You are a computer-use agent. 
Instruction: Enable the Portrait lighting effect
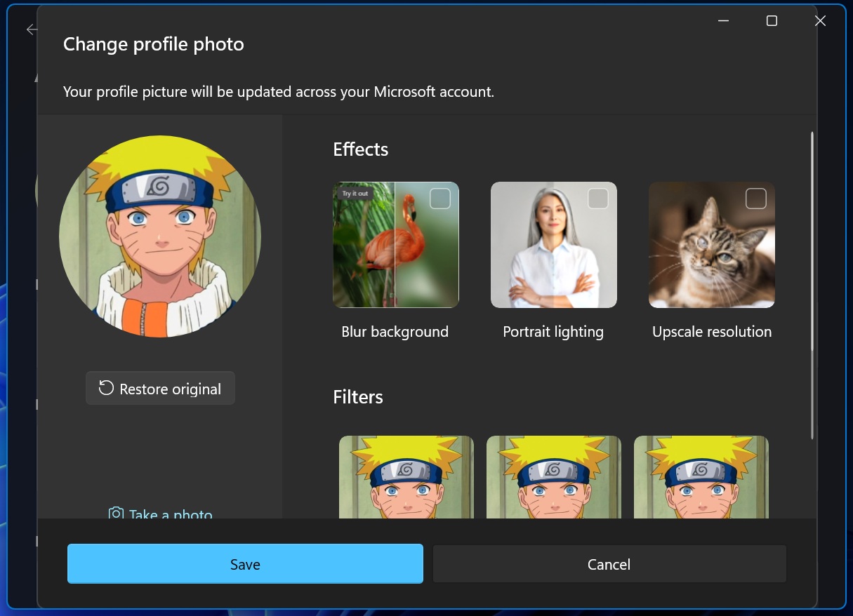click(x=598, y=199)
